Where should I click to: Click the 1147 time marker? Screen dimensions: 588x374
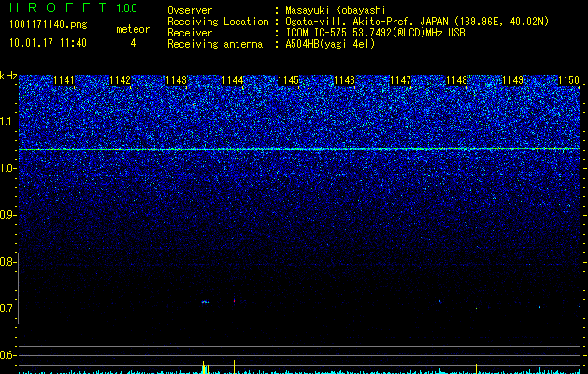coord(400,80)
